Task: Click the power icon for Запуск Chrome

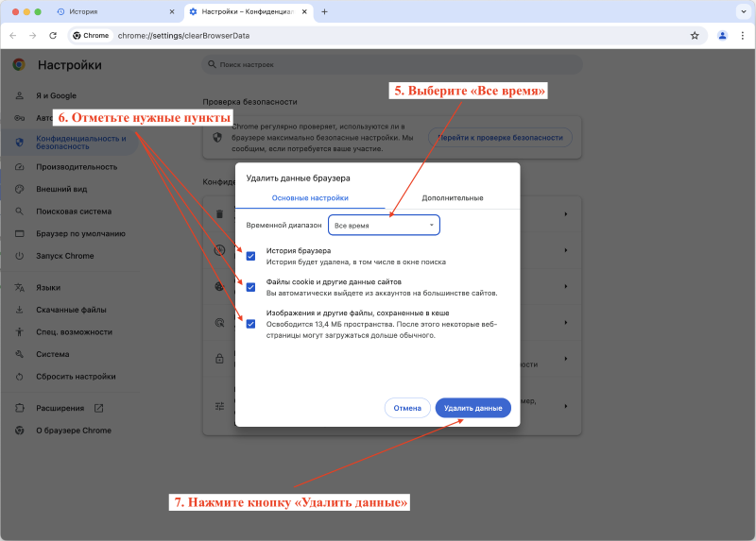Action: tap(19, 256)
